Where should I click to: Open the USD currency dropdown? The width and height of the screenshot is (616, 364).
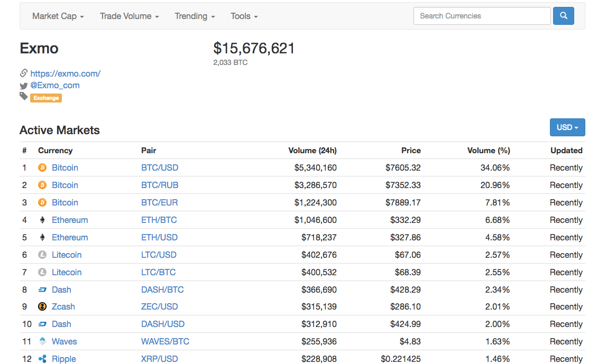tap(567, 127)
